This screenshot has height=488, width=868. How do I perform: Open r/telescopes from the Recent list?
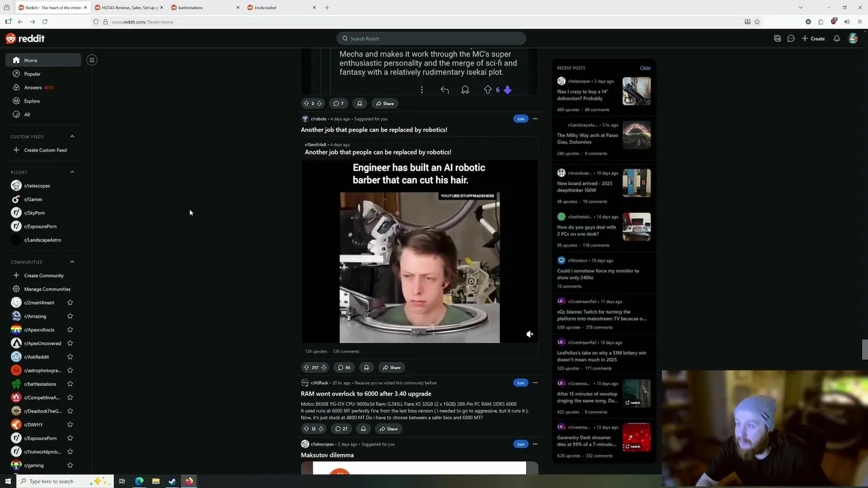[x=43, y=186]
